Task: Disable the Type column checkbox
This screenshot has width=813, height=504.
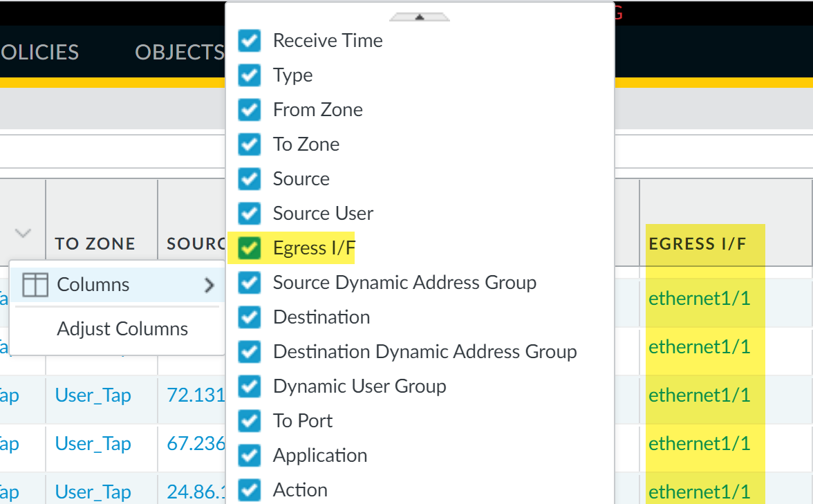Action: [249, 75]
